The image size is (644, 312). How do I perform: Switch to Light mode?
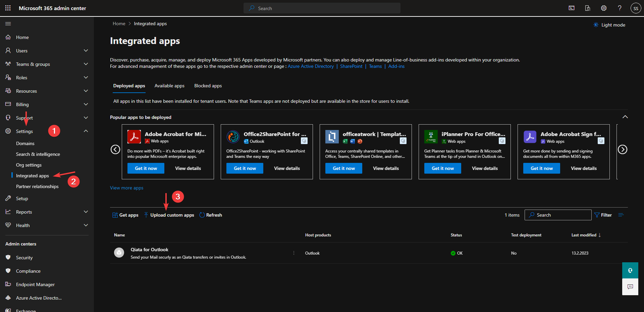point(609,25)
